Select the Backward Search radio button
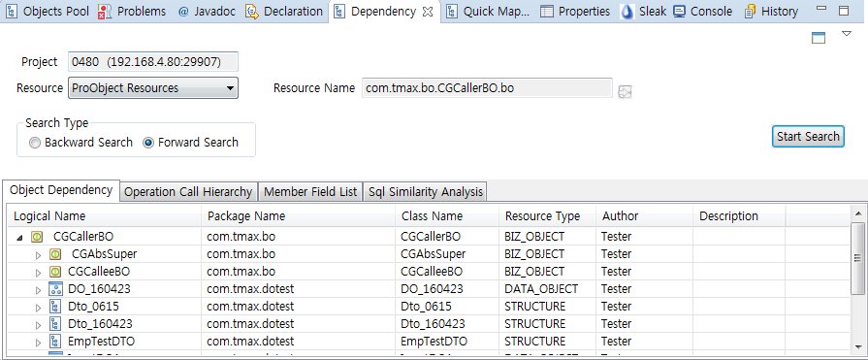 [35, 143]
